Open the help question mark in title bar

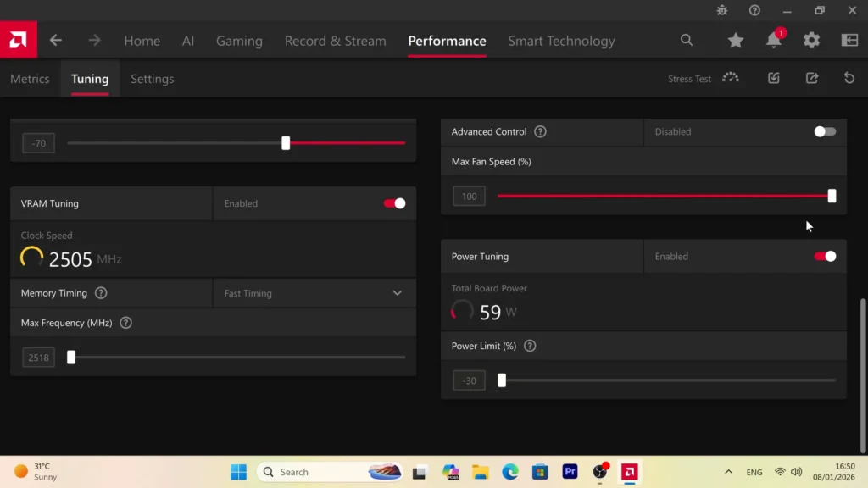click(x=754, y=10)
